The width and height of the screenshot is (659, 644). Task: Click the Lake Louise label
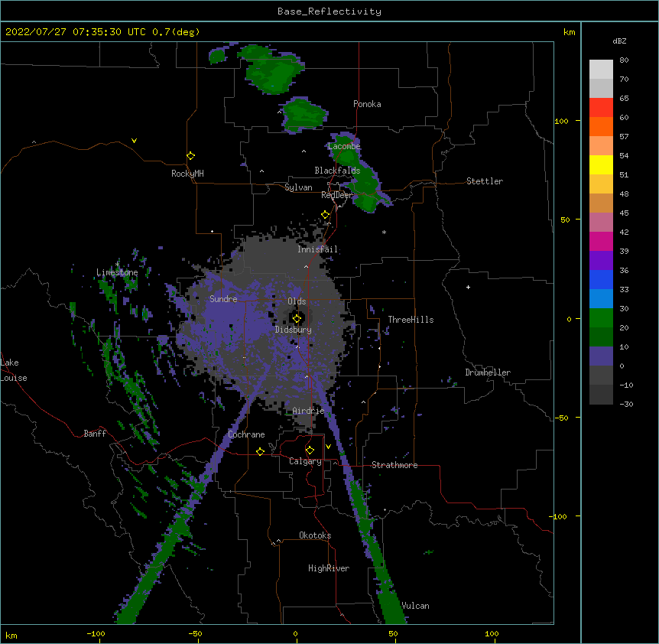coord(14,370)
